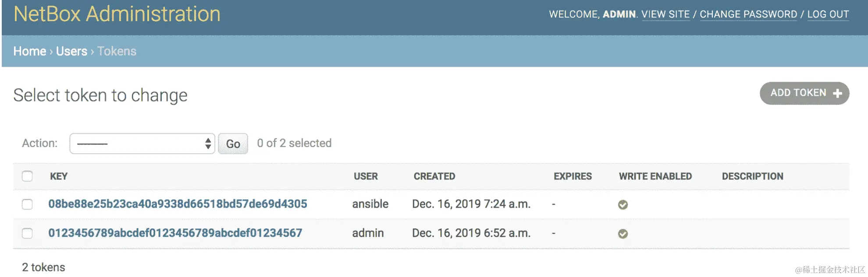Sort the table by Created column
This screenshot has width=868, height=277.
(x=434, y=176)
